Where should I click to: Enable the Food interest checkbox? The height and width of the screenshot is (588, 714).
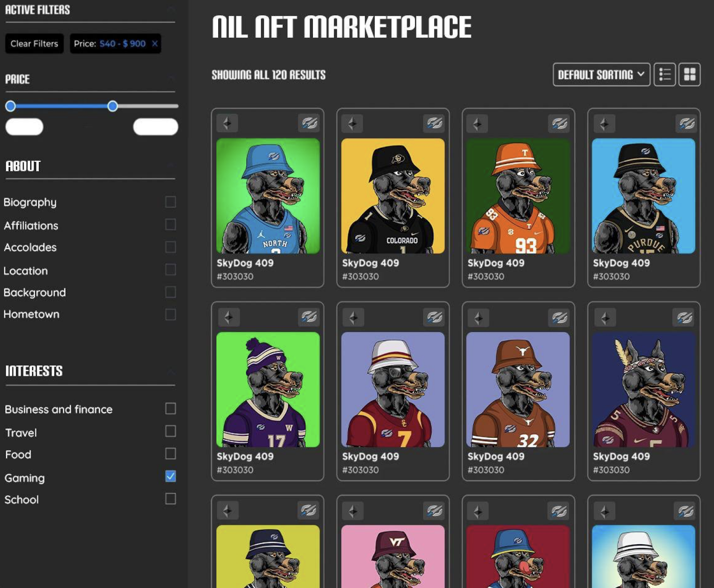[170, 453]
